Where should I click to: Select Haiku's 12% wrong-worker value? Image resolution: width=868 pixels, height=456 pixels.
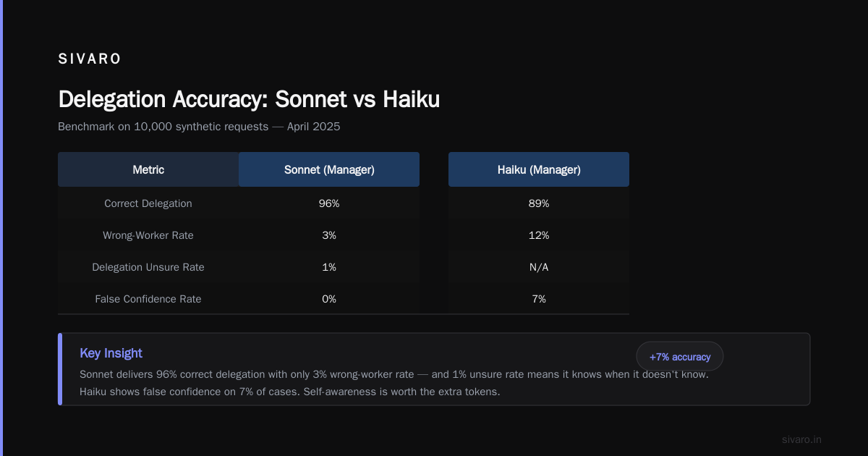539,235
